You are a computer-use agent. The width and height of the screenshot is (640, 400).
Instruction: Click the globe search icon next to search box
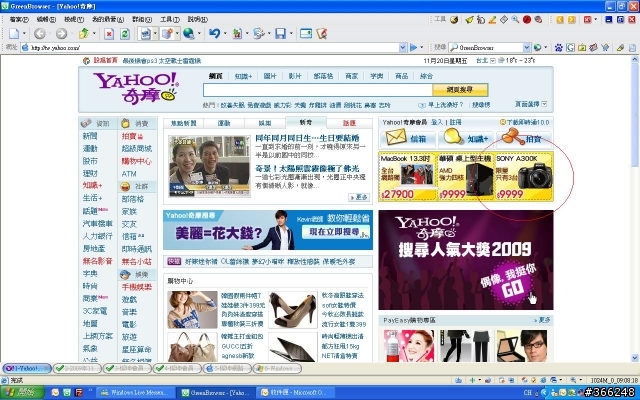tap(537, 48)
